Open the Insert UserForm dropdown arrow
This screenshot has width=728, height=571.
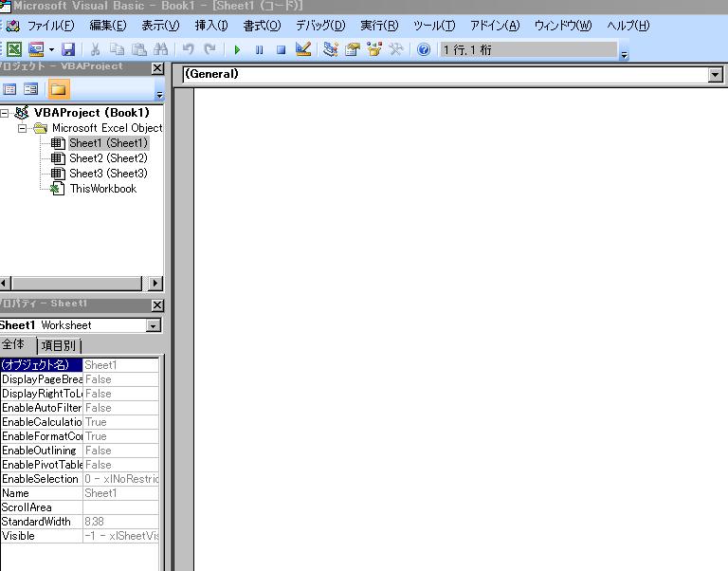tap(51, 49)
